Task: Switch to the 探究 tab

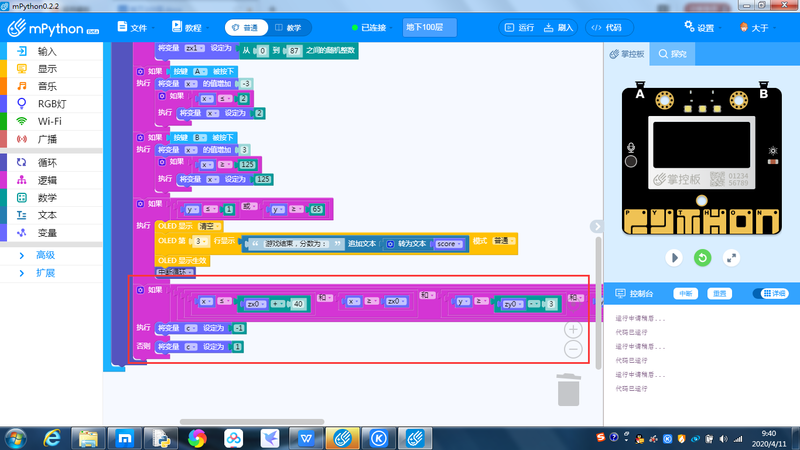Action: click(x=672, y=53)
